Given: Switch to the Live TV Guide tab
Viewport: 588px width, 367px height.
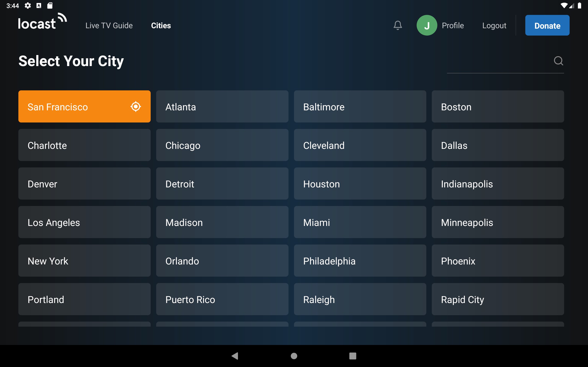Looking at the screenshot, I should pyautogui.click(x=109, y=25).
